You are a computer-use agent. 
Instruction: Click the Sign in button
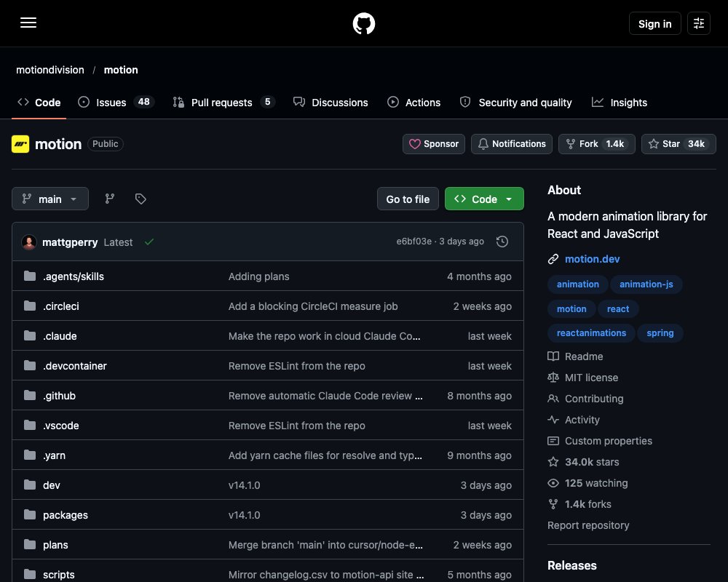[654, 23]
